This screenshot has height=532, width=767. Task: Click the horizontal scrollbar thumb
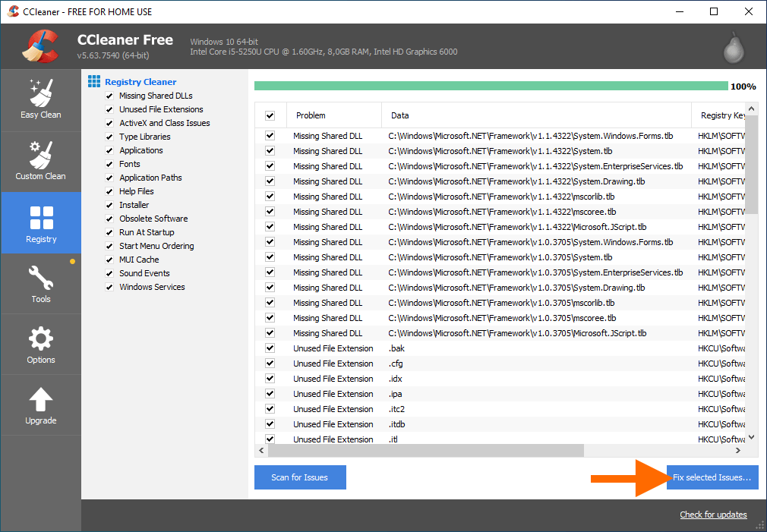[x=426, y=450]
